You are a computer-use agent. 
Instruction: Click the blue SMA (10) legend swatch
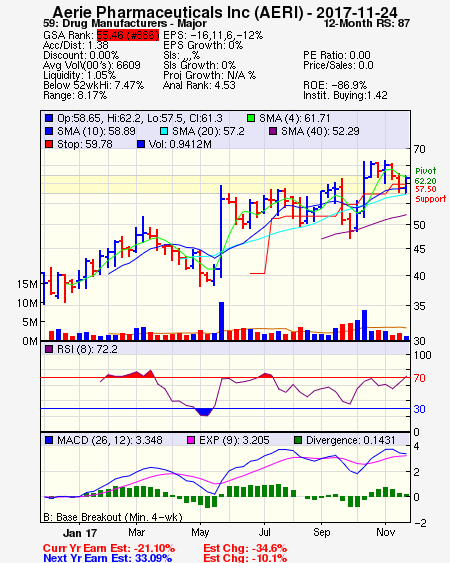point(49,131)
